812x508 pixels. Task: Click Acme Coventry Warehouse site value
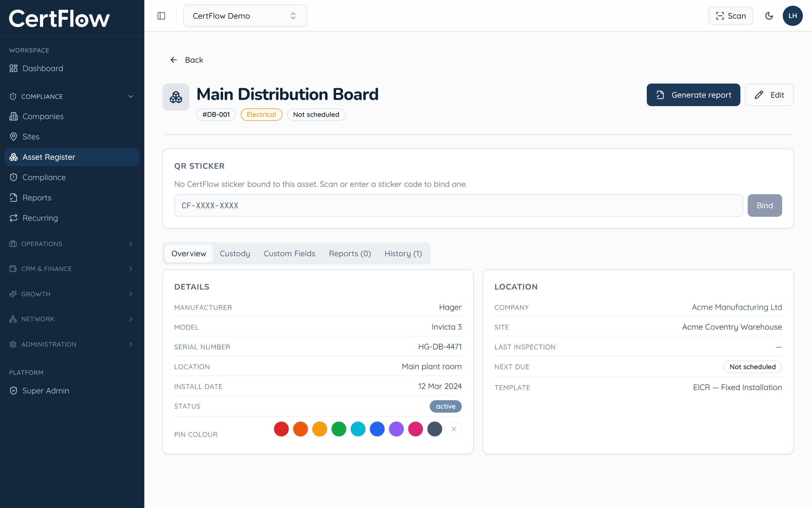pyautogui.click(x=732, y=327)
